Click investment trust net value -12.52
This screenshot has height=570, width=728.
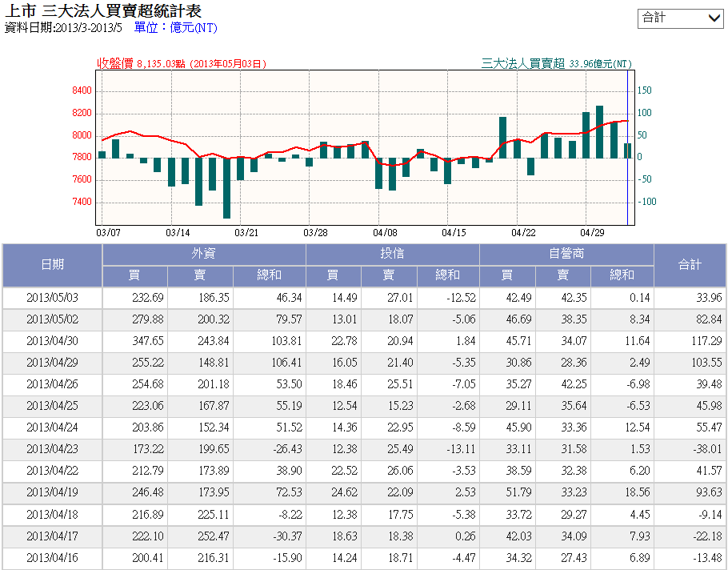461,298
